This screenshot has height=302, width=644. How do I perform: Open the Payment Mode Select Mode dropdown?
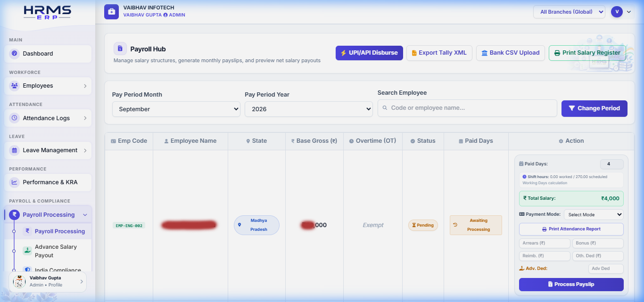(x=594, y=214)
